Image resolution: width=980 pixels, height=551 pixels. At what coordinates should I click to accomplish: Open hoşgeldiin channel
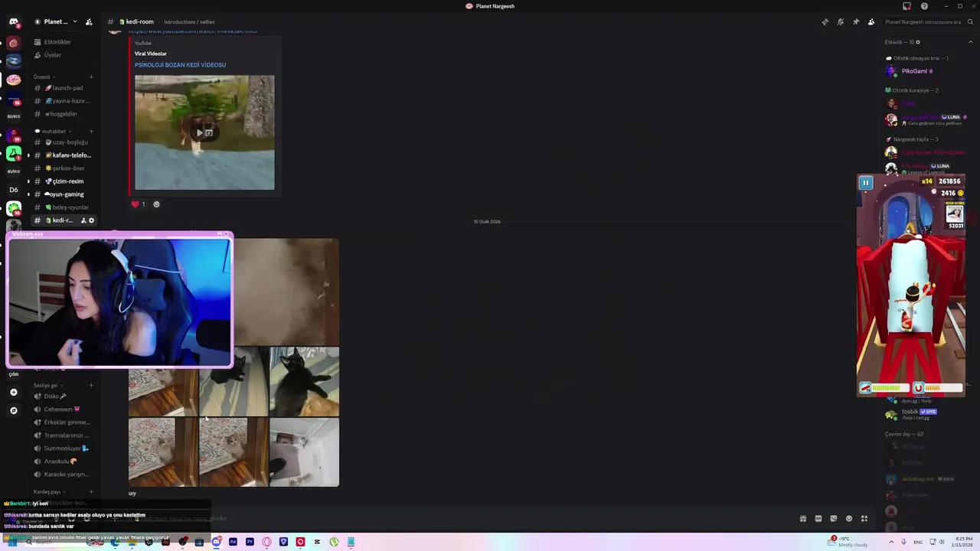point(64,114)
